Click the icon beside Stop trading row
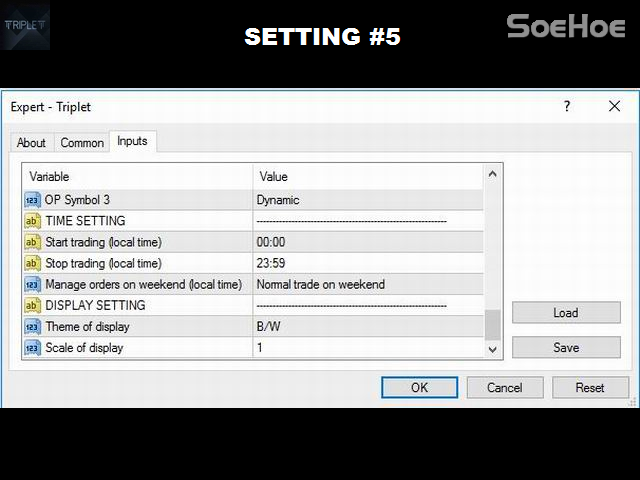 32,263
